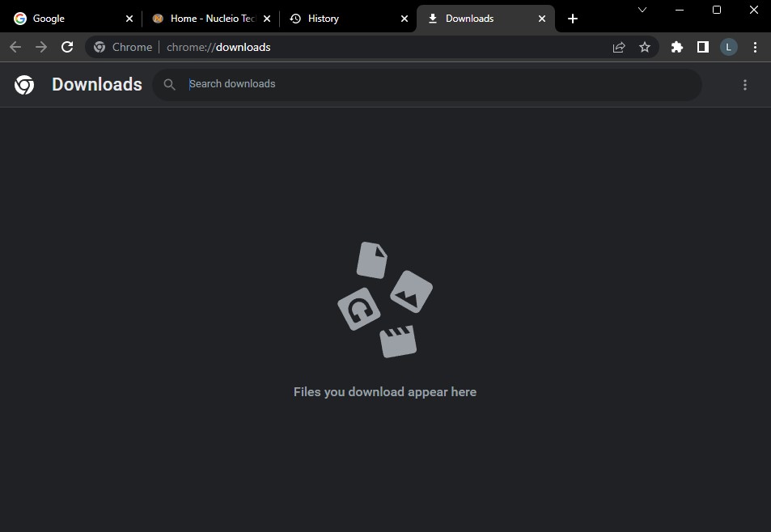Close the Google tab

click(129, 19)
